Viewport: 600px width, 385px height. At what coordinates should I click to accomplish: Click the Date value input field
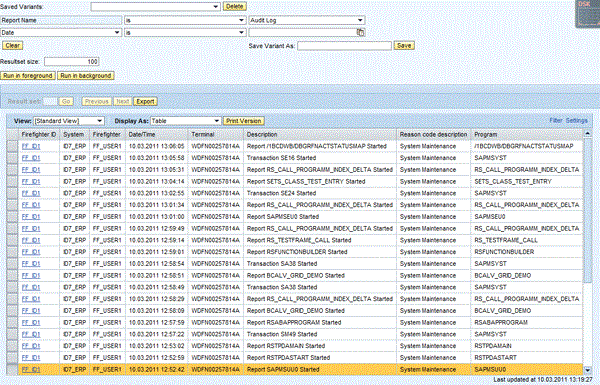pos(302,33)
